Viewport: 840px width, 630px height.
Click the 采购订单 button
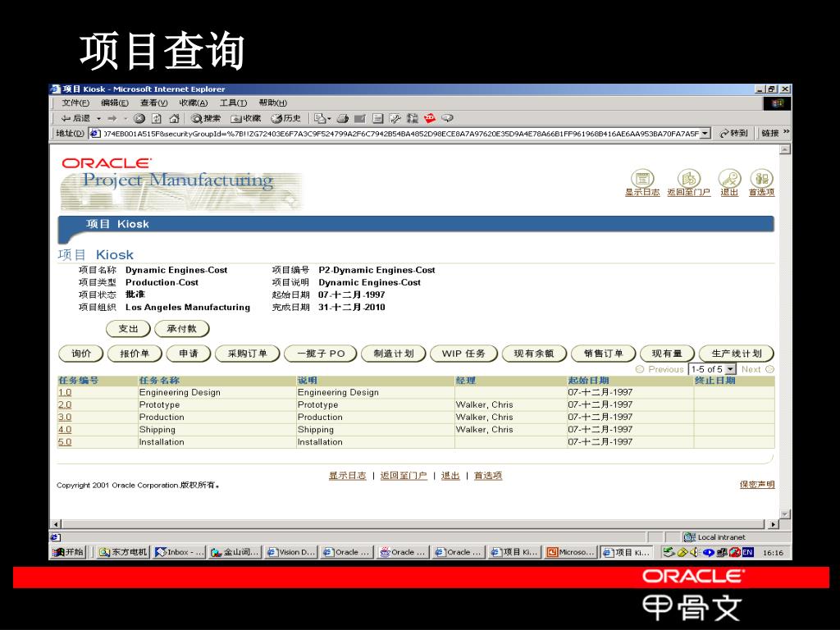pyautogui.click(x=248, y=354)
